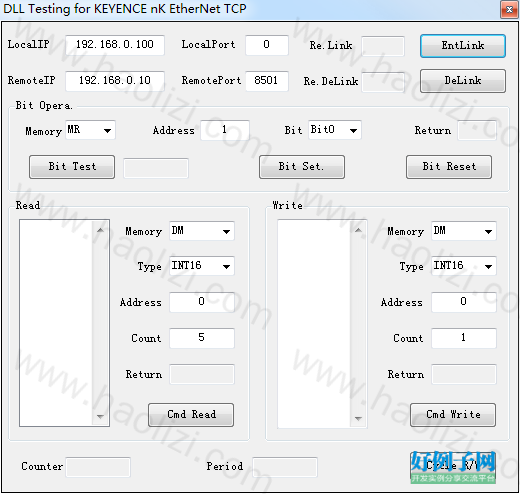The height and width of the screenshot is (494, 520).
Task: Click the Re.DeLink result field
Action: [x=383, y=82]
